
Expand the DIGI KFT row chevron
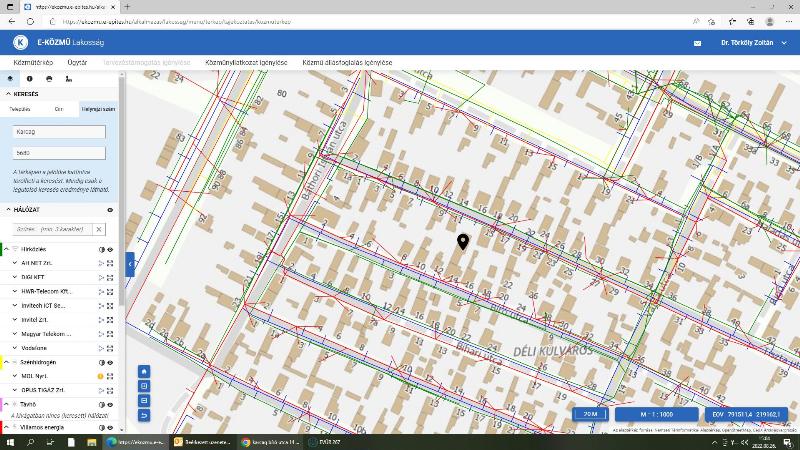pos(15,277)
